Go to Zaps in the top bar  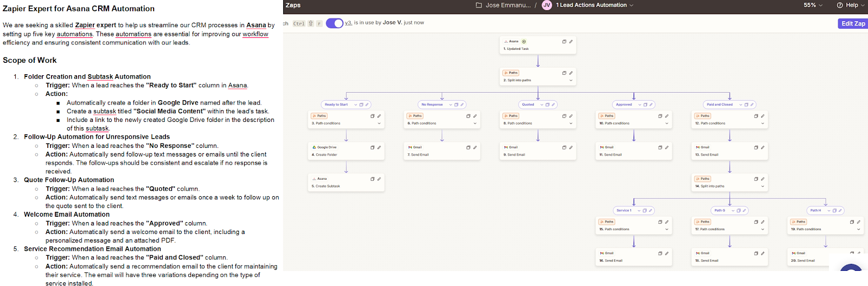[x=293, y=5]
